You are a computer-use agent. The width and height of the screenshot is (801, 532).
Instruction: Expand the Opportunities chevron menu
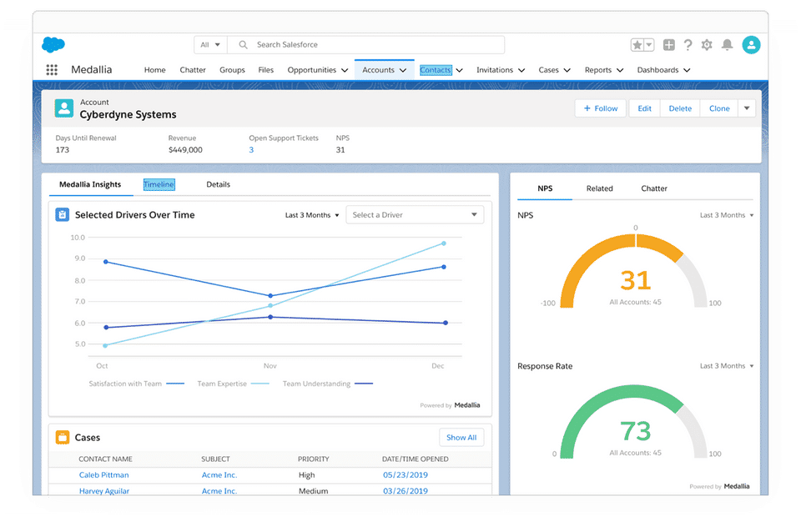[x=345, y=70]
